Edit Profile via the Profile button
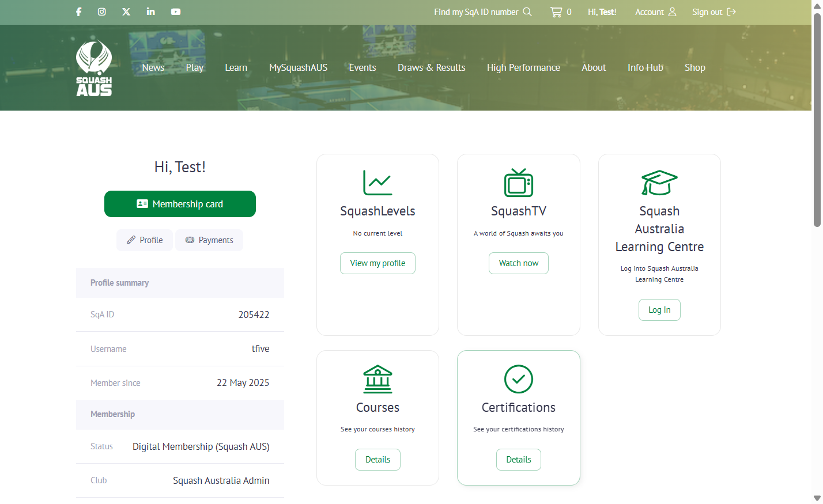823x504 pixels. tap(145, 240)
